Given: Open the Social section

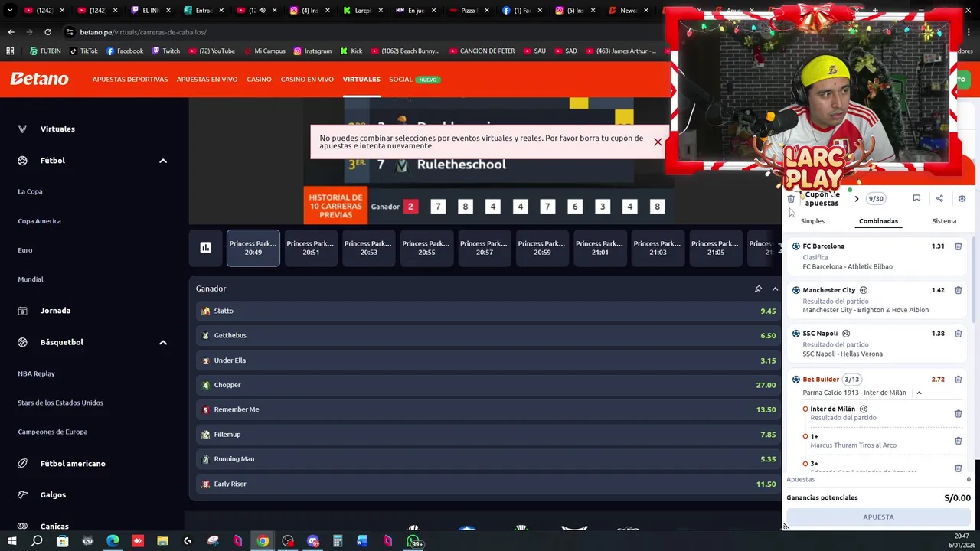Looking at the screenshot, I should click(400, 80).
